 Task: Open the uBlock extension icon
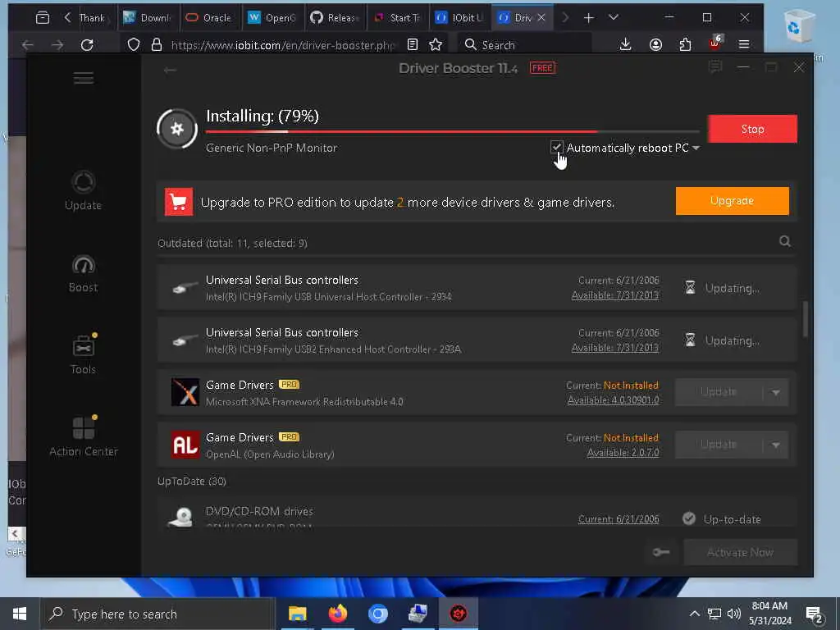click(715, 43)
